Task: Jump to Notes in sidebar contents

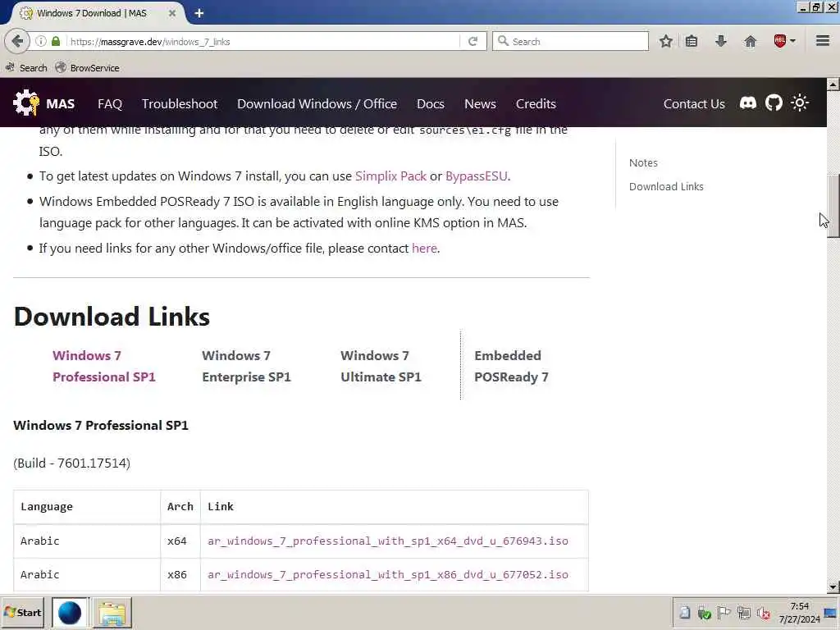Action: point(643,163)
